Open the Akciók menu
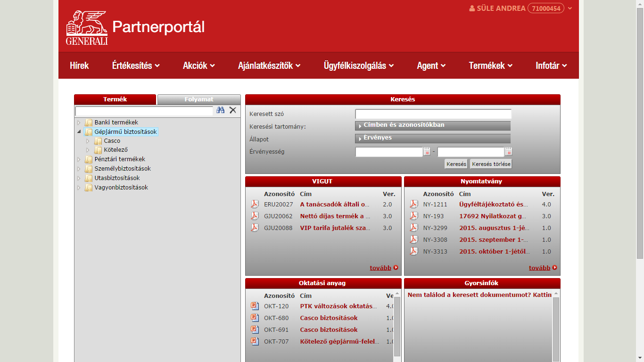 (199, 66)
